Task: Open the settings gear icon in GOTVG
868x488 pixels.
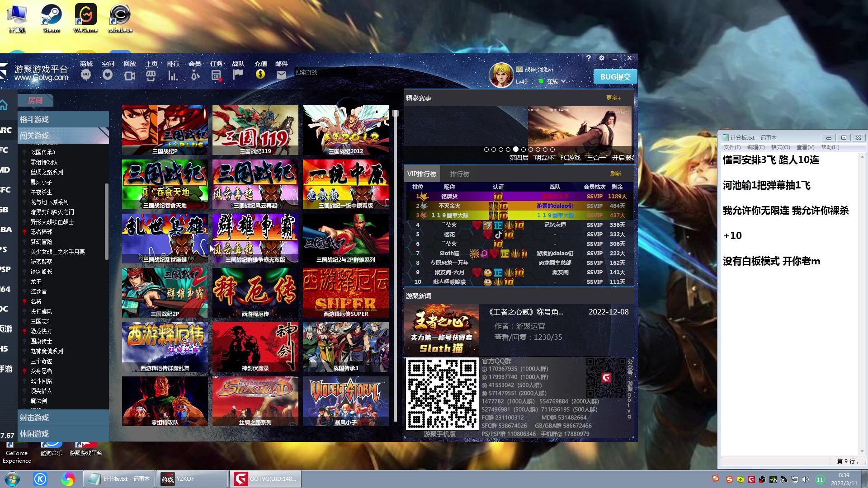Action: click(601, 58)
